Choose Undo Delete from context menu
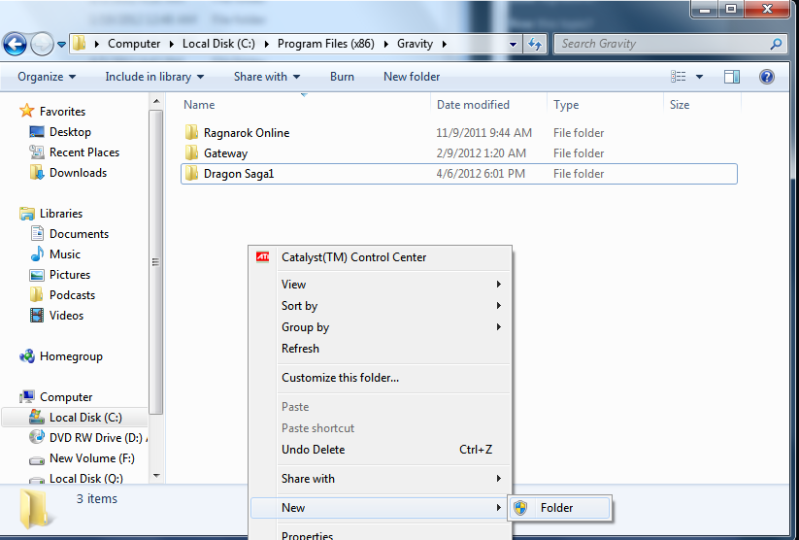 coord(381,449)
